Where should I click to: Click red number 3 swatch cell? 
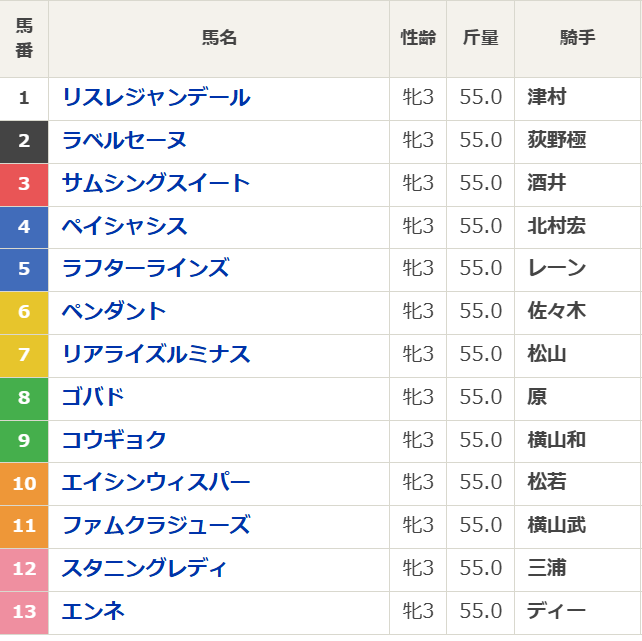pyautogui.click(x=24, y=184)
